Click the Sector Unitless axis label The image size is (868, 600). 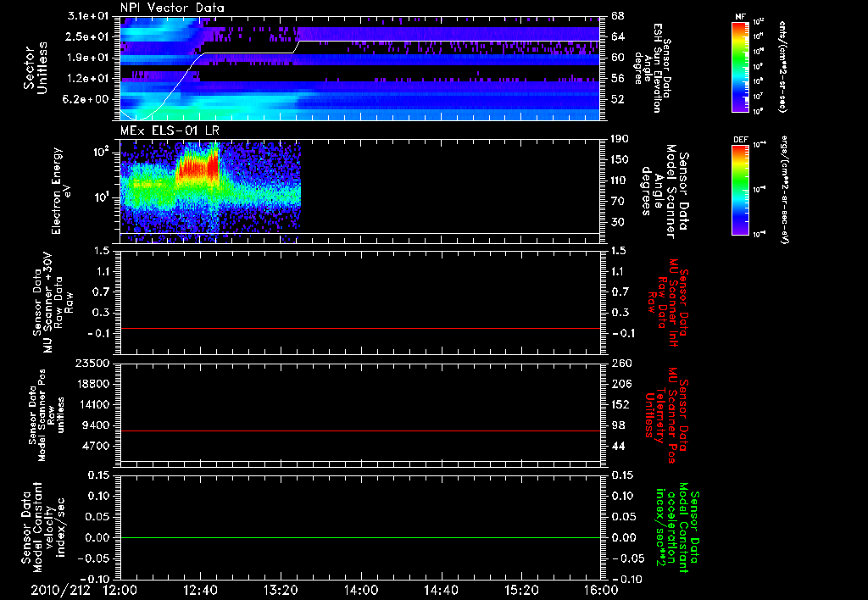click(x=35, y=68)
